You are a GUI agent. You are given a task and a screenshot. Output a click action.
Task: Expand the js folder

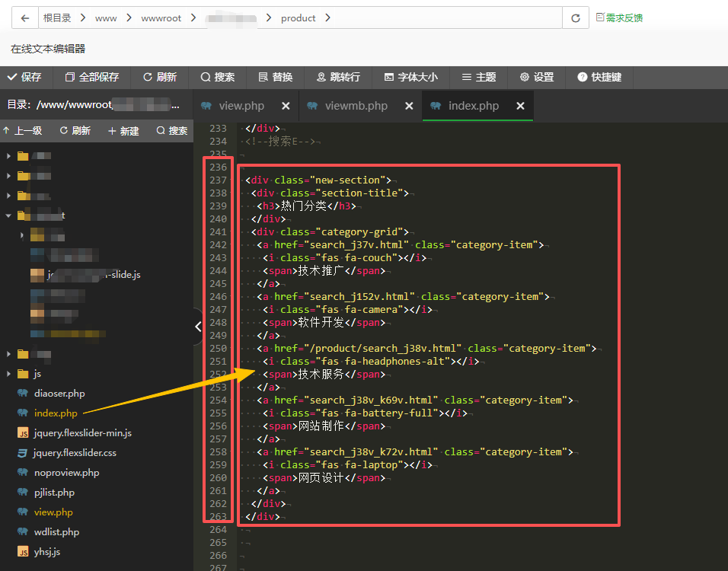tap(9, 374)
